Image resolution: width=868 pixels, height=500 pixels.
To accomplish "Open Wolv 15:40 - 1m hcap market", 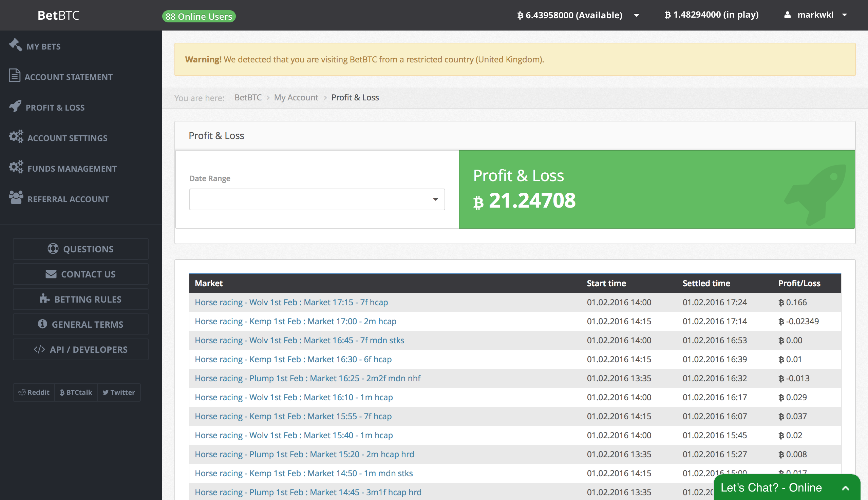I will (294, 435).
